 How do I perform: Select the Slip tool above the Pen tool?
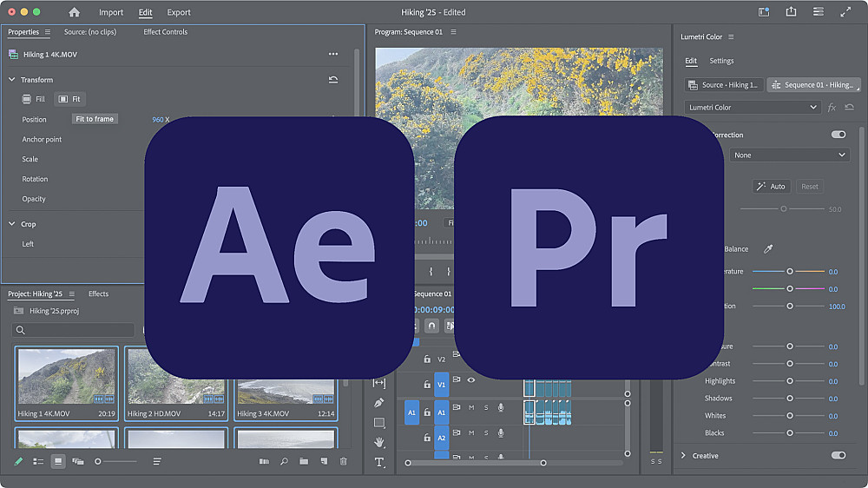tap(379, 383)
